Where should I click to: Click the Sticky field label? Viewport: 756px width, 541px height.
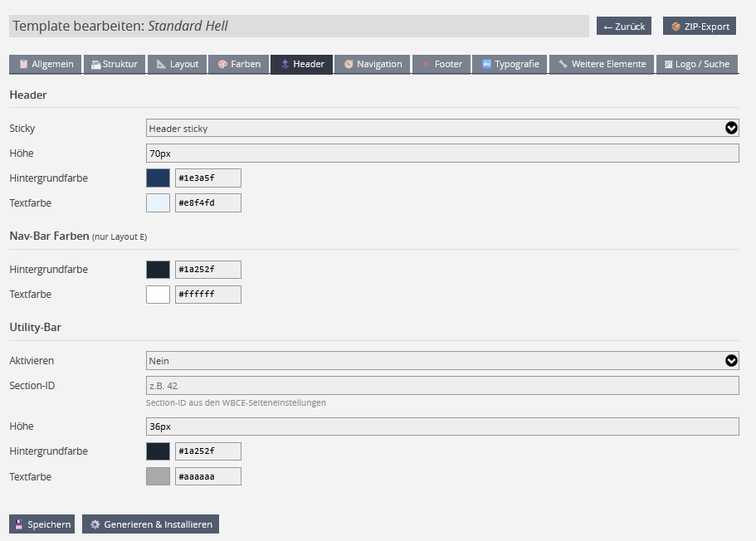(x=22, y=129)
